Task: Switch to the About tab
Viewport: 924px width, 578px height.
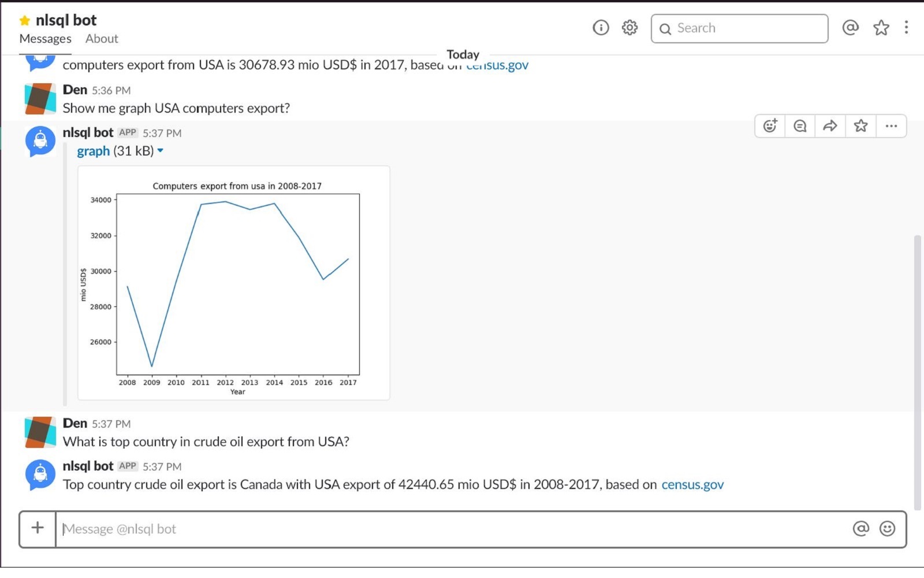Action: 102,39
